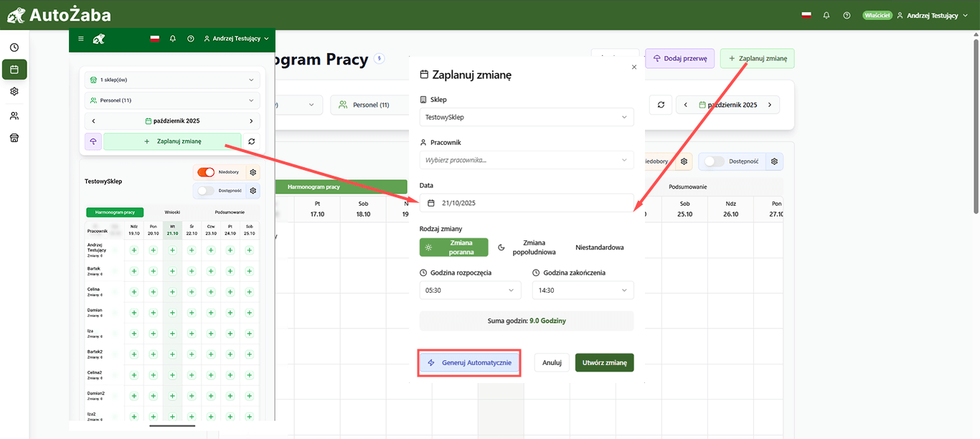Open the Podsumowanie tab in mobile preview
The width and height of the screenshot is (980, 439).
(230, 212)
